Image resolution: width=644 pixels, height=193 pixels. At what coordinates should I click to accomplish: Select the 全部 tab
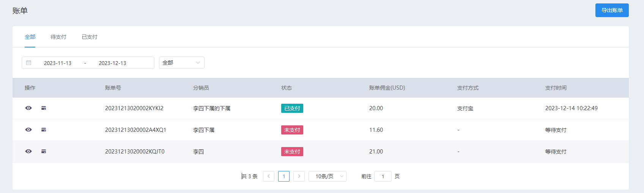coord(30,37)
